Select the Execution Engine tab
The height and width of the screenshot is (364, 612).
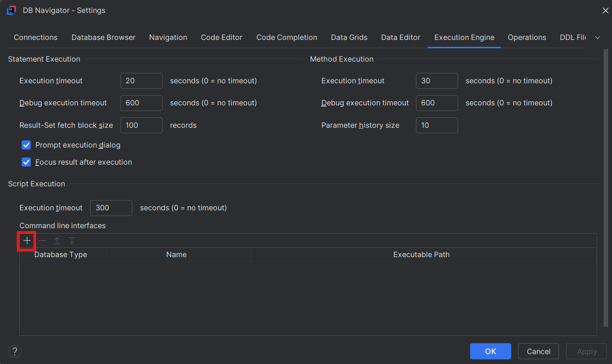[x=464, y=37]
